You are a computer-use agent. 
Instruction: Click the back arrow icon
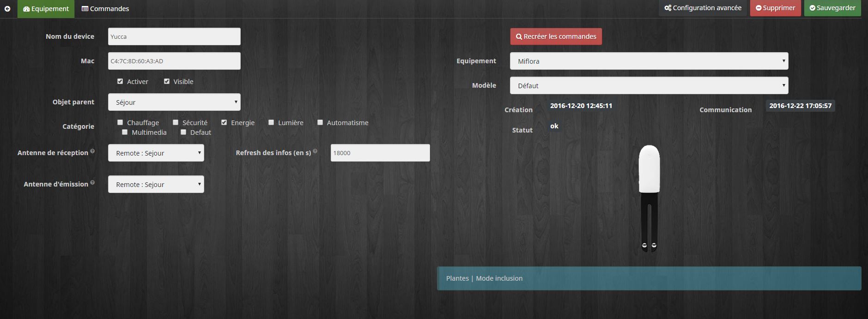tap(7, 9)
